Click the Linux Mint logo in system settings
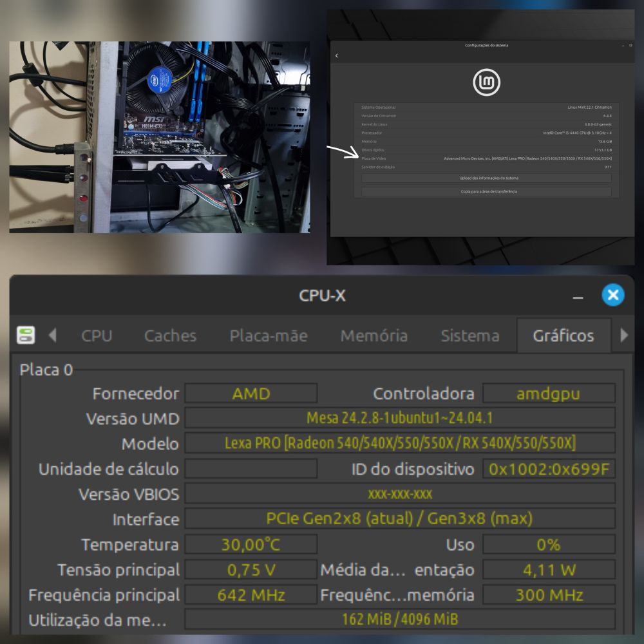This screenshot has height=644, width=644. click(x=486, y=82)
